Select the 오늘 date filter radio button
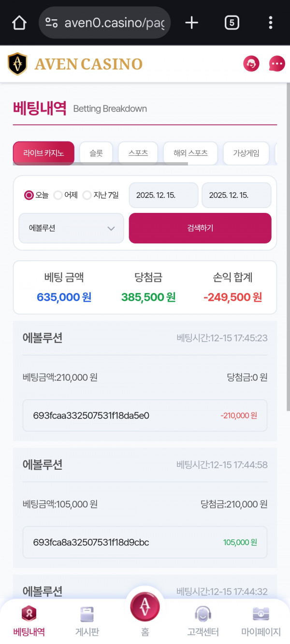The image size is (290, 644). [x=28, y=195]
